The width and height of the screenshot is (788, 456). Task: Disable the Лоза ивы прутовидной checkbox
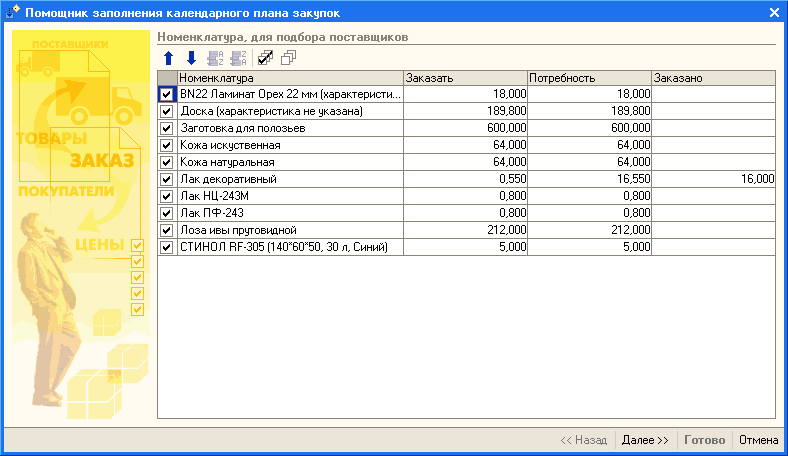click(167, 230)
